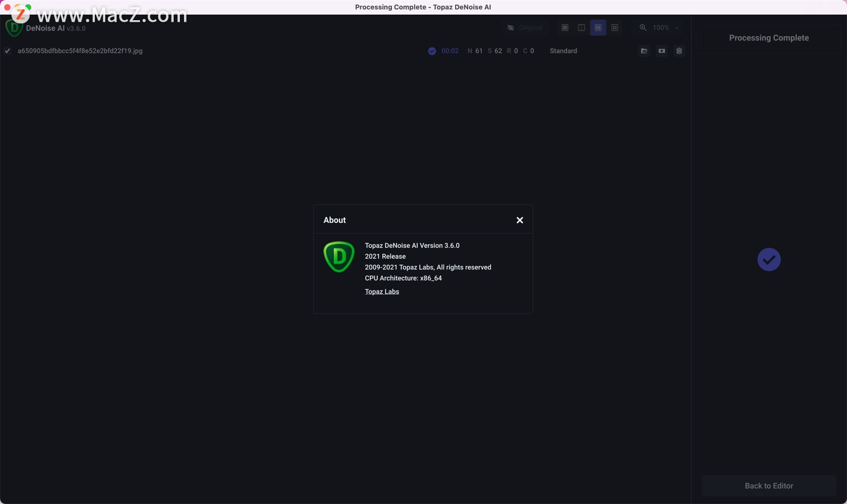Screen dimensions: 847x504
Task: Click the About dialog title
Action: [334, 220]
